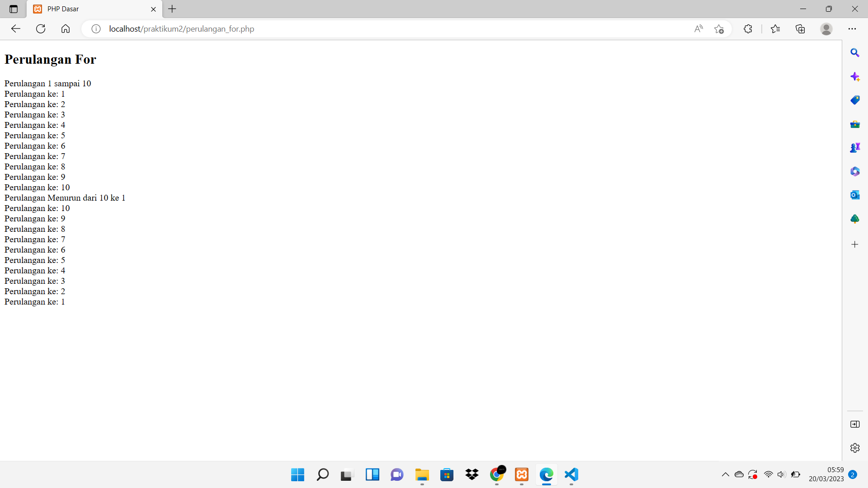Screen dimensions: 868x488
Task: Open a new tab with the plus button
Action: tap(172, 9)
